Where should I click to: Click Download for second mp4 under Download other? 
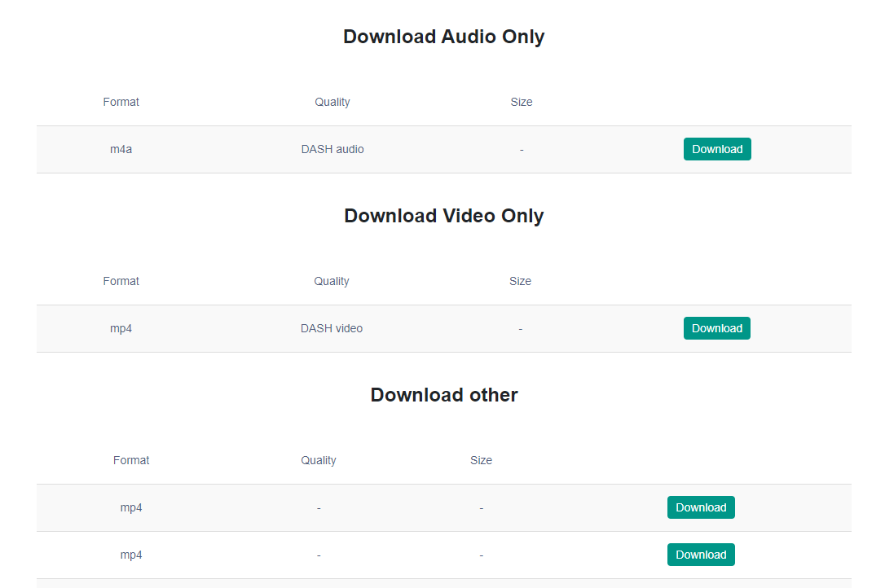point(701,555)
